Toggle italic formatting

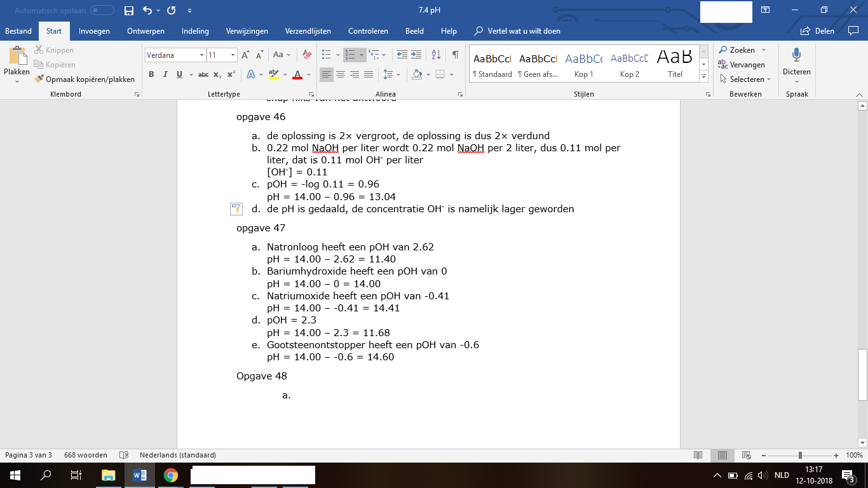coord(165,74)
